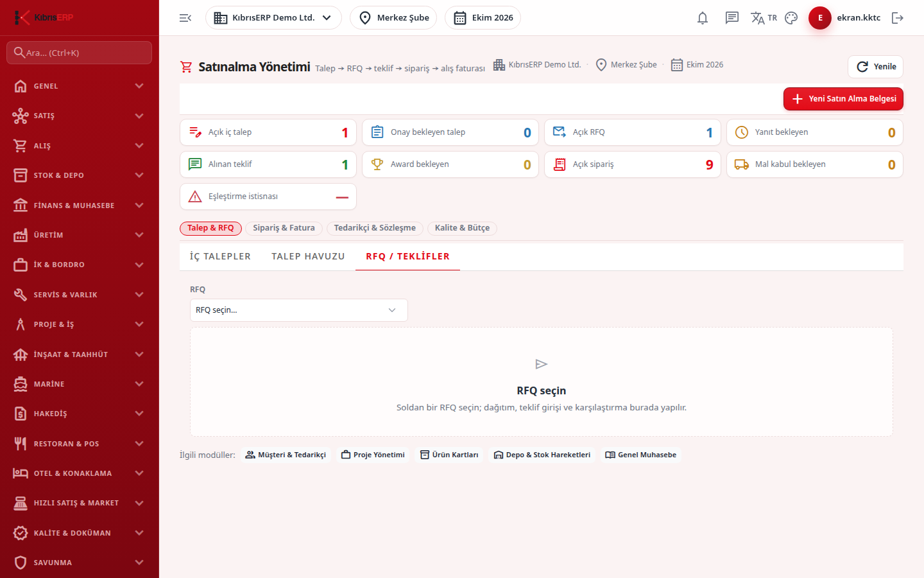Open the Merkez Şube branch button

click(x=393, y=18)
